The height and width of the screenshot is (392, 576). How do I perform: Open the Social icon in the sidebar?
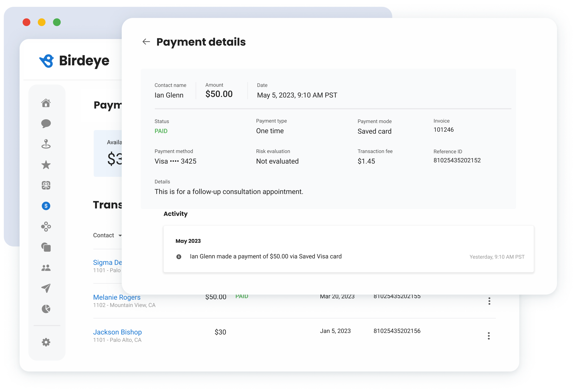46,227
